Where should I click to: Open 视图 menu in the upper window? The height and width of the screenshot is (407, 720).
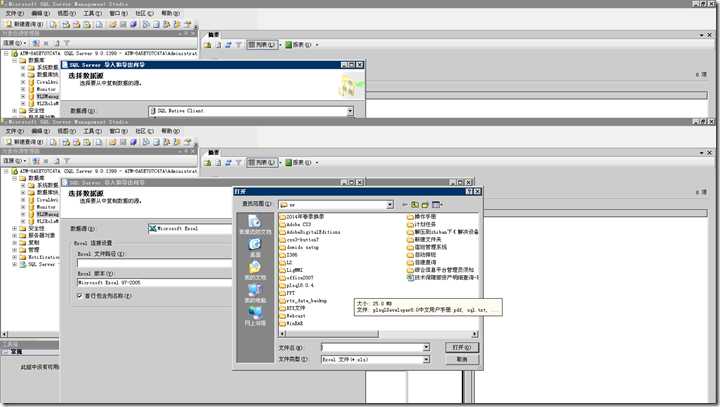pyautogui.click(x=67, y=13)
